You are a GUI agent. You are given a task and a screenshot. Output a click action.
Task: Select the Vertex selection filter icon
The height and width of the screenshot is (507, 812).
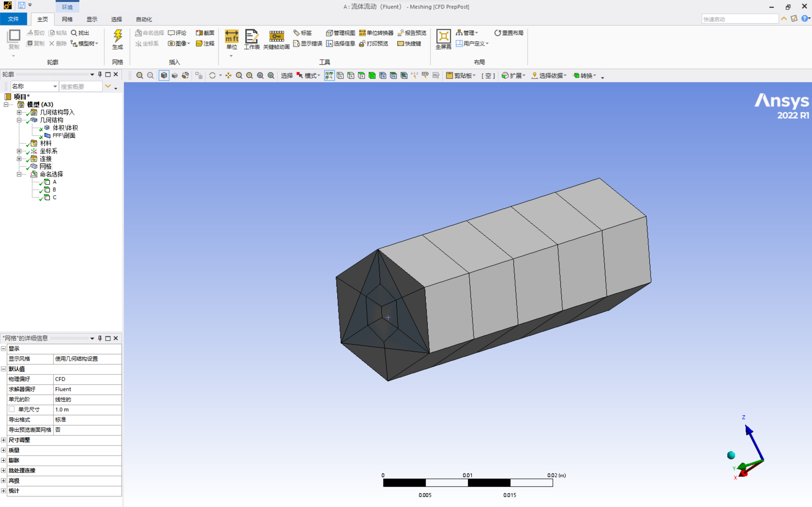click(x=340, y=75)
